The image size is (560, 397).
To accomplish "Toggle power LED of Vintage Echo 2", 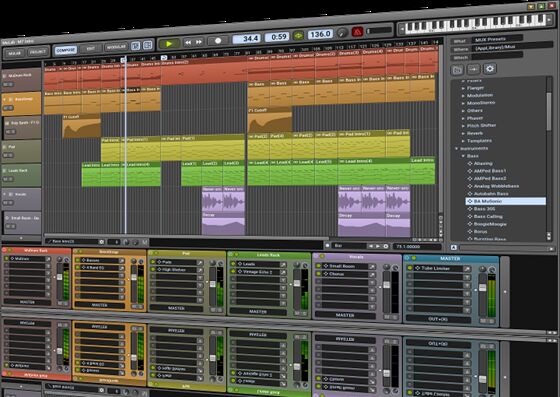I will tap(233, 272).
